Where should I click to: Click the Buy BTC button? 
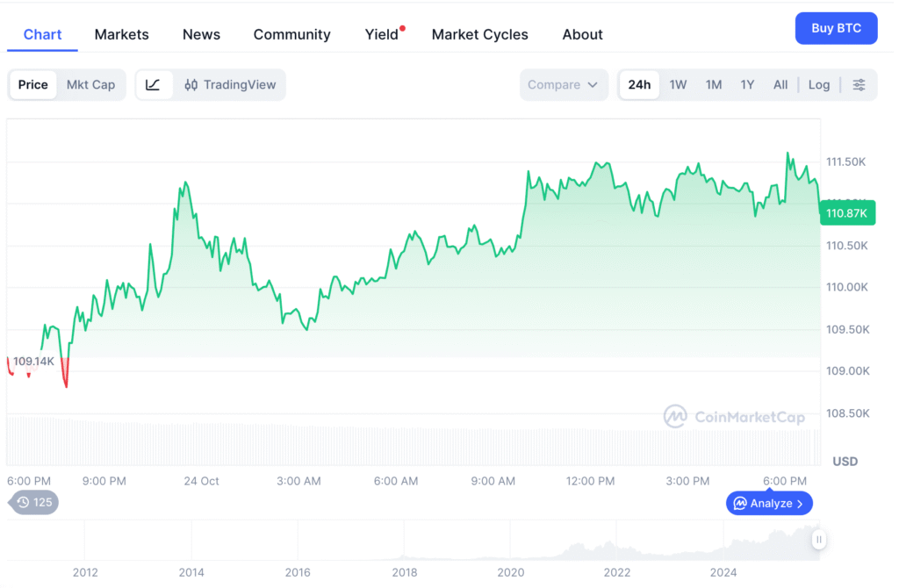pyautogui.click(x=835, y=28)
